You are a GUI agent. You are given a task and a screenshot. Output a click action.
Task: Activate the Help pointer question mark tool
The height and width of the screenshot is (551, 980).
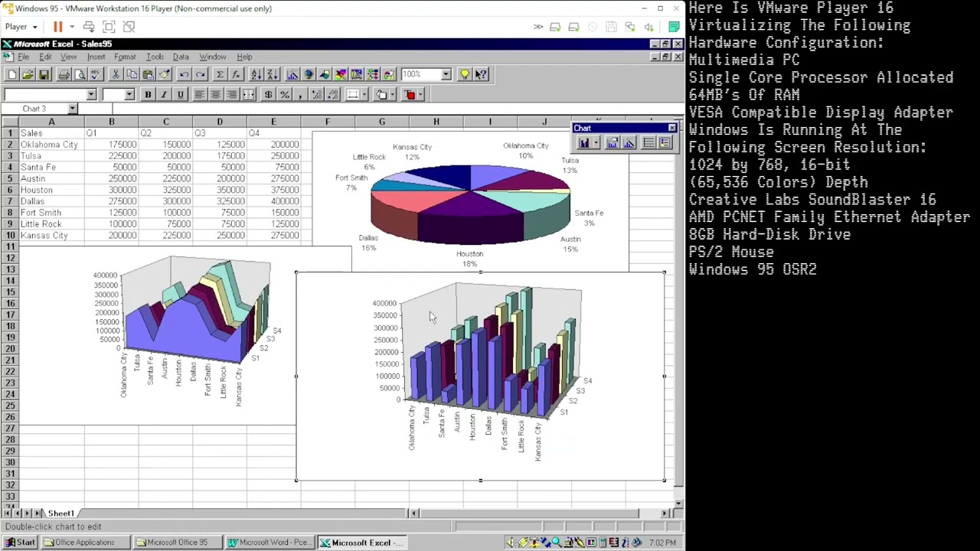(x=481, y=74)
